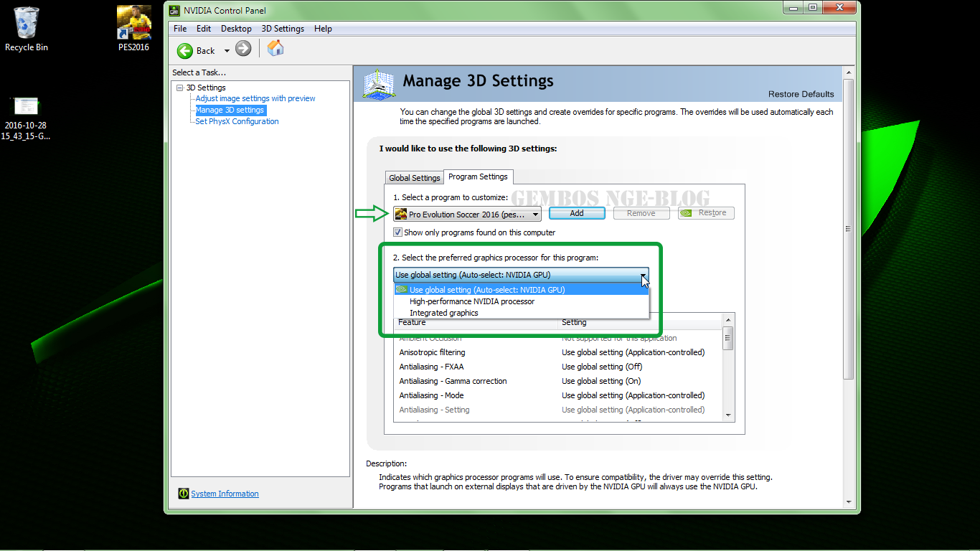
Task: Click the settings list scroll up arrow
Action: (x=728, y=319)
